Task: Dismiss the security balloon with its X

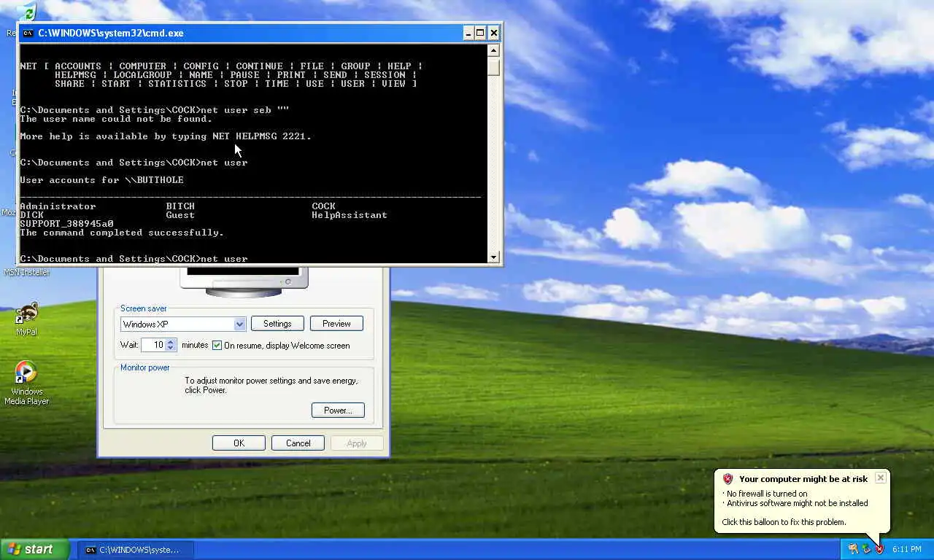Action: pos(881,478)
